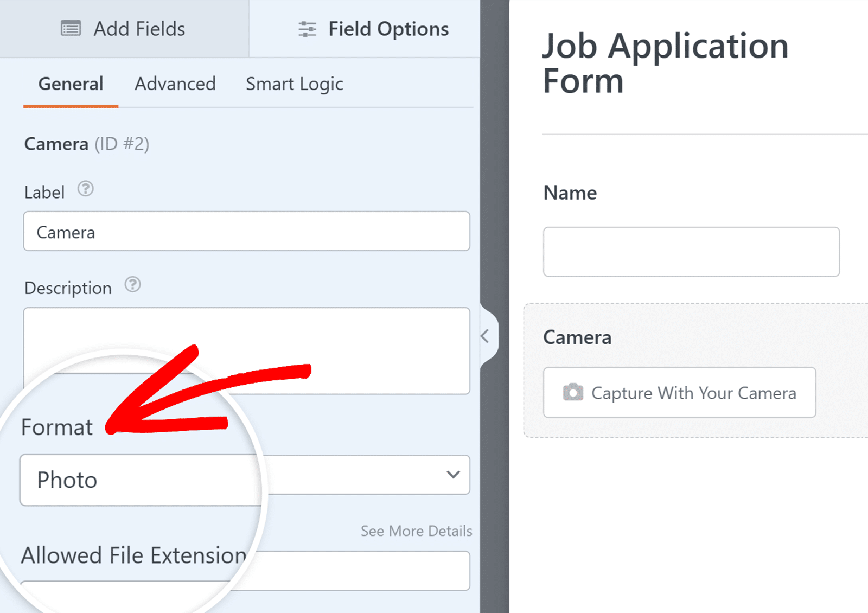The height and width of the screenshot is (613, 868).
Task: Edit the Camera label input field
Action: click(x=246, y=232)
